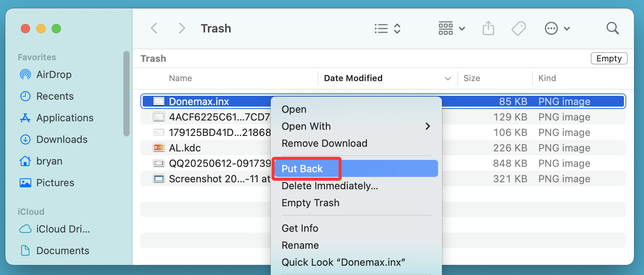Select the Screenshot 20 file

point(383,178)
